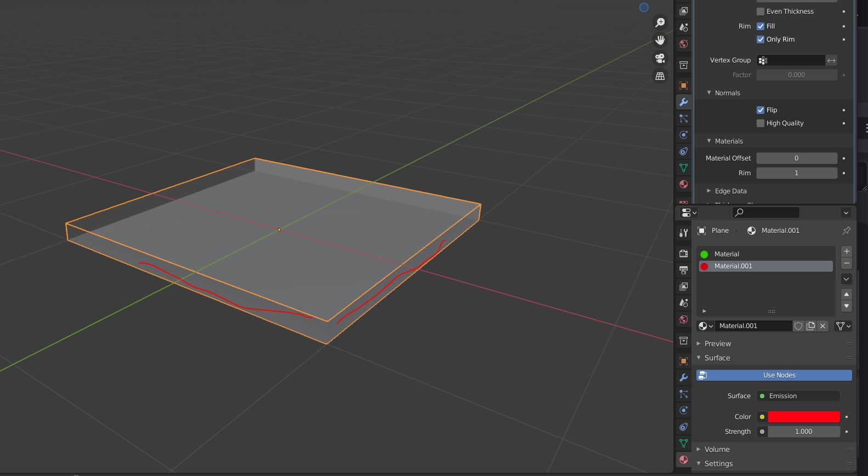Open the red emission Color swatch

coord(804,417)
